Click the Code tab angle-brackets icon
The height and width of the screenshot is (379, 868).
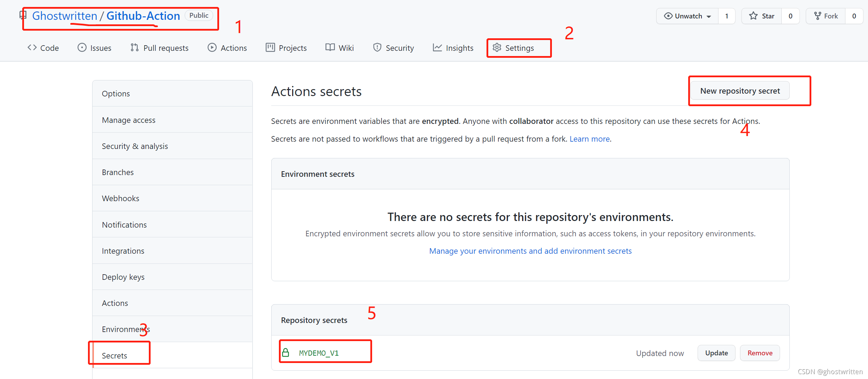[32, 48]
